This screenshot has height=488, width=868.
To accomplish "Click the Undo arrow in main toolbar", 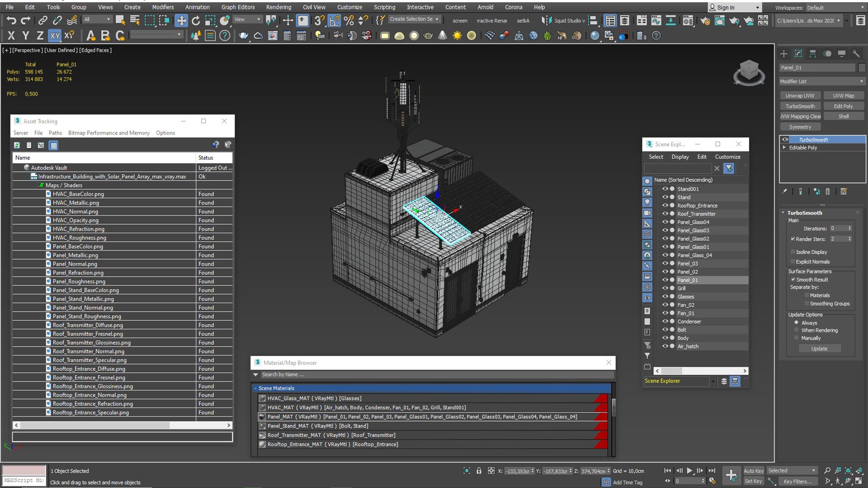I will (x=11, y=20).
